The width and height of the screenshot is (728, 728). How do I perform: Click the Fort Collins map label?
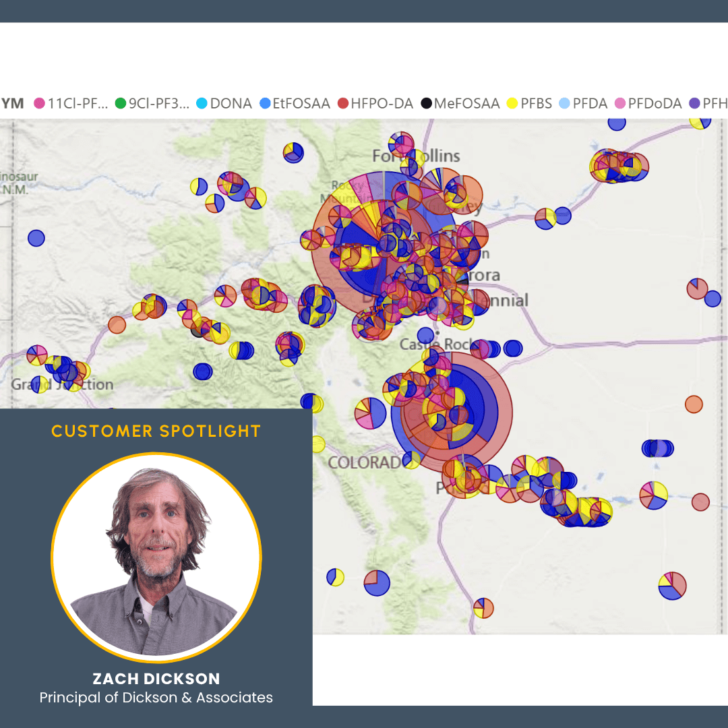(416, 156)
